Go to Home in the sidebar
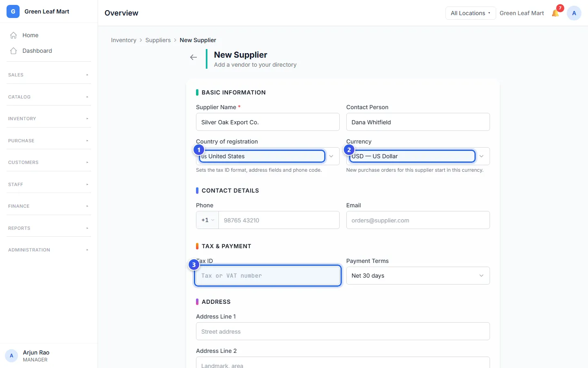Screen dimensions: 588x368 pos(49,35)
